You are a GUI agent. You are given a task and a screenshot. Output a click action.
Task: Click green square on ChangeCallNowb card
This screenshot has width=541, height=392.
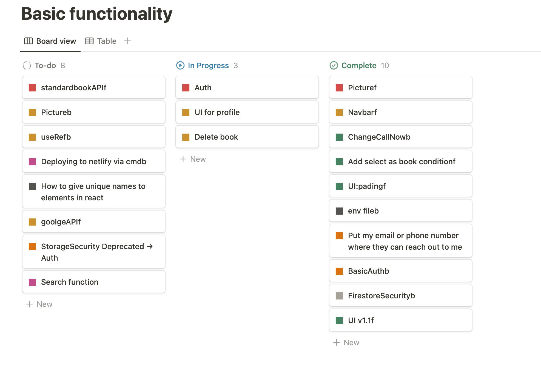pos(339,137)
